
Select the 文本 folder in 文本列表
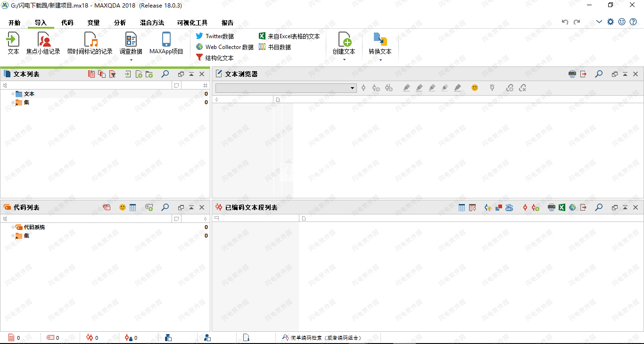coord(105,94)
